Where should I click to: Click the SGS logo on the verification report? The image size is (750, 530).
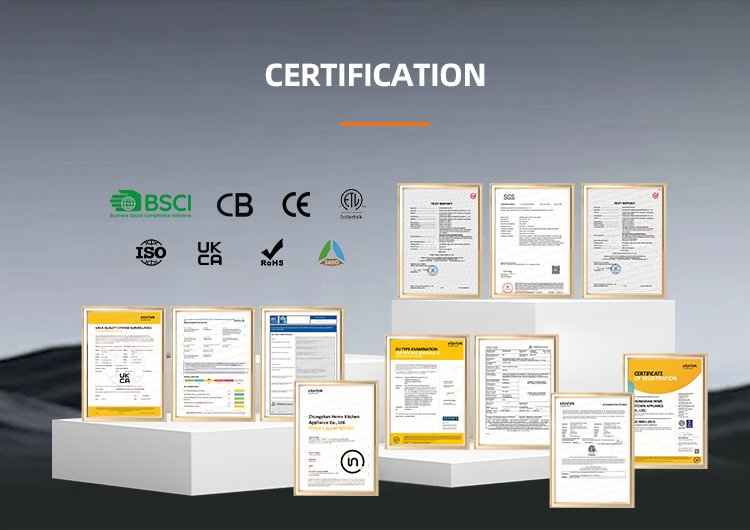(x=509, y=197)
